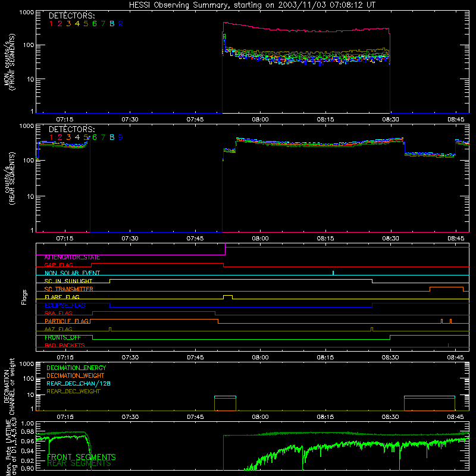Screen dimensions: 476x476
Task: Click the ATTENUATOR_STATE step-up near 07:52
Action: [226, 249]
